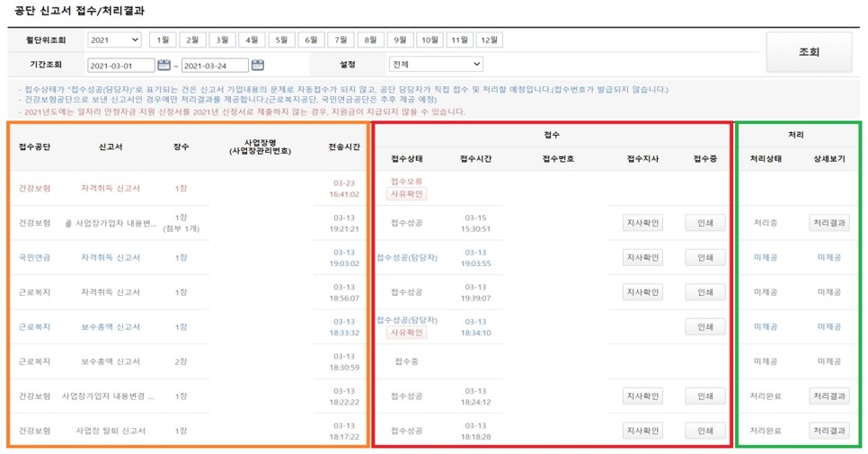
Task: Click 사유확인 for the 접수오류 row
Action: [x=406, y=194]
